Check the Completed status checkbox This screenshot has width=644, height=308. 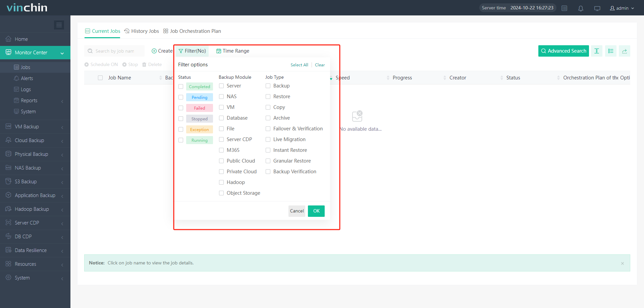(181, 86)
